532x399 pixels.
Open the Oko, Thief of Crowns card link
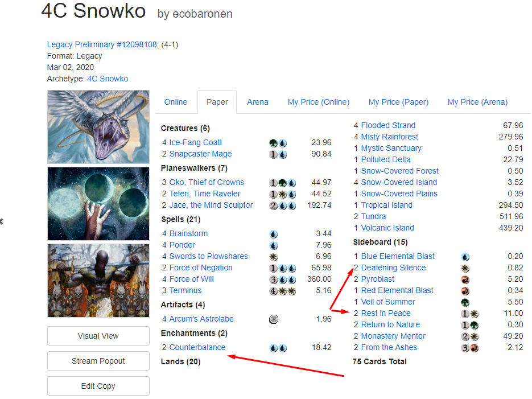pyautogui.click(x=207, y=182)
